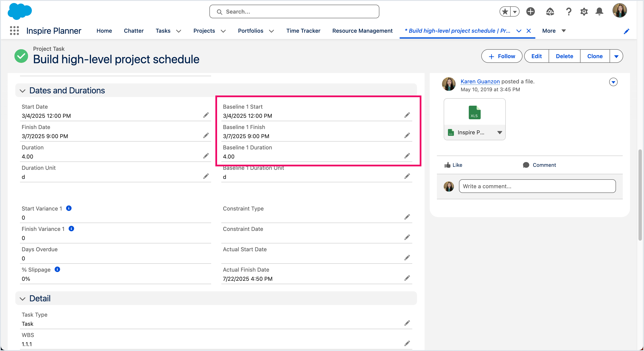Viewport: 644px width, 351px height.
Task: Open the Trailhead guidance icon
Action: pos(550,11)
